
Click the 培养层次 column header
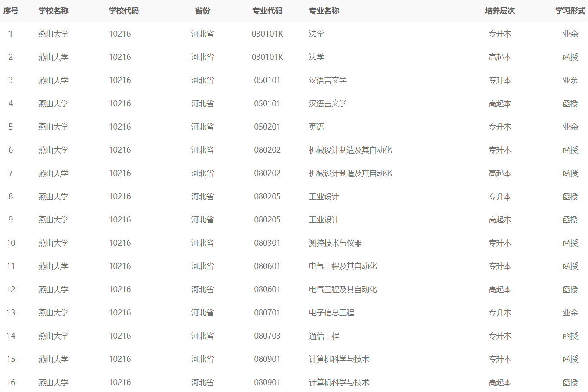pyautogui.click(x=500, y=11)
